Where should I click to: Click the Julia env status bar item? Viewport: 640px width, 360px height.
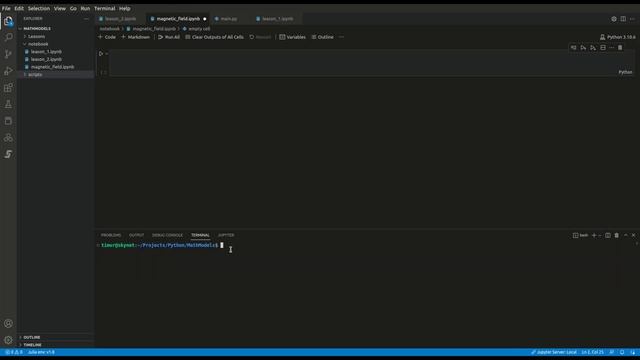[41, 352]
